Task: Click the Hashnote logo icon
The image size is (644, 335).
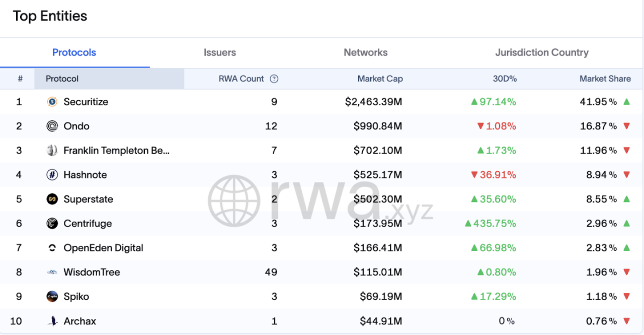Action: tap(52, 175)
